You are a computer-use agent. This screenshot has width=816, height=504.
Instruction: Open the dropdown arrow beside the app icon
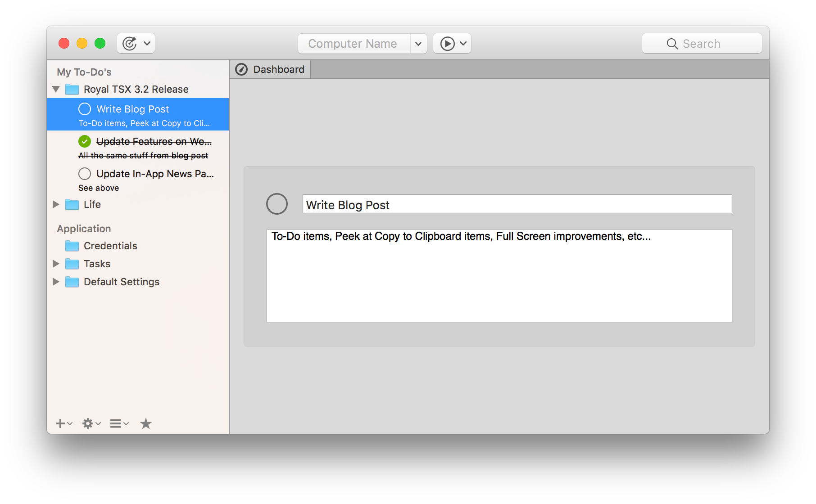click(147, 44)
